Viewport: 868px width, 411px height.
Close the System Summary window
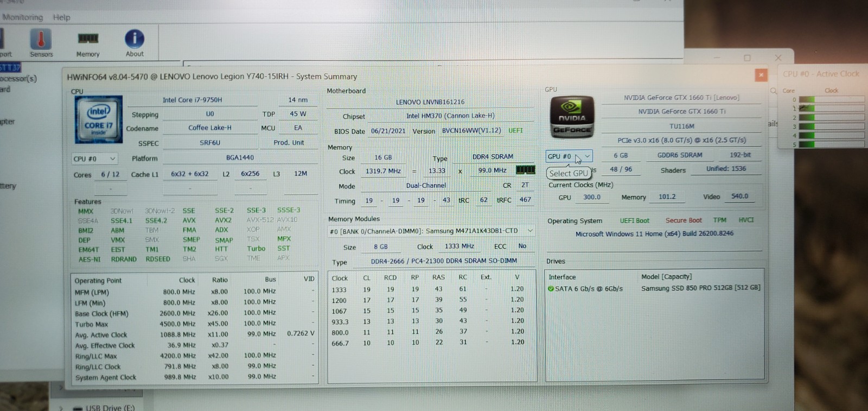pyautogui.click(x=761, y=75)
